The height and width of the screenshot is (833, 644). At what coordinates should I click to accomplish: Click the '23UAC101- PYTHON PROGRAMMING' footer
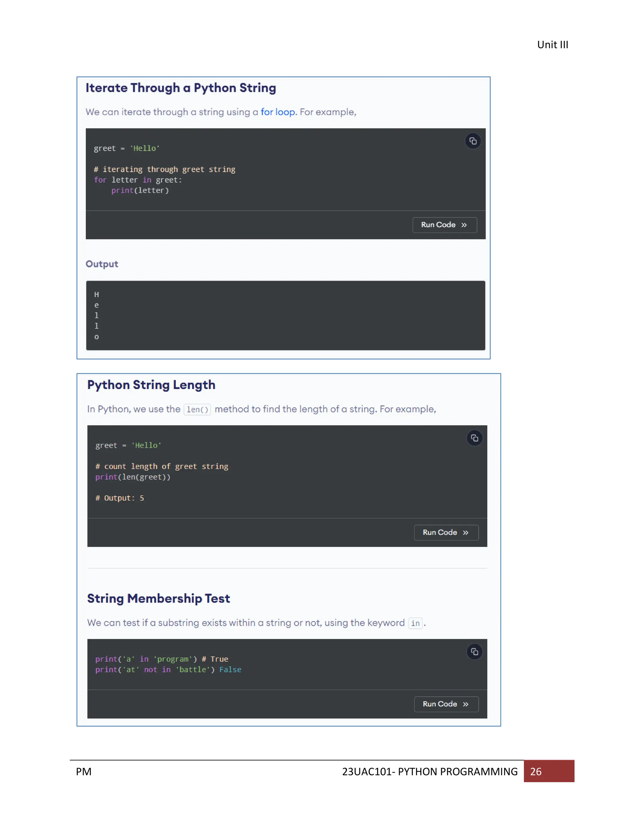pos(430,772)
